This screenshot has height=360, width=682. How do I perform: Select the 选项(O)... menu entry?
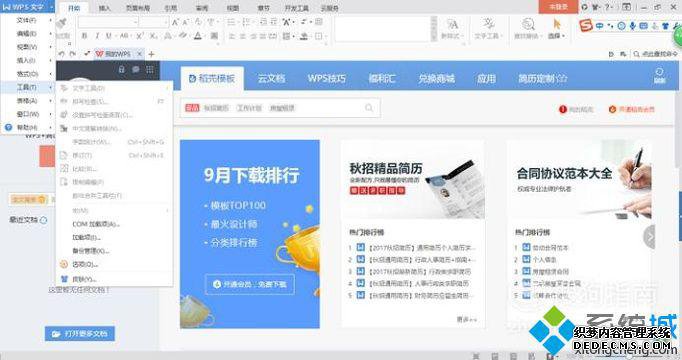85,264
